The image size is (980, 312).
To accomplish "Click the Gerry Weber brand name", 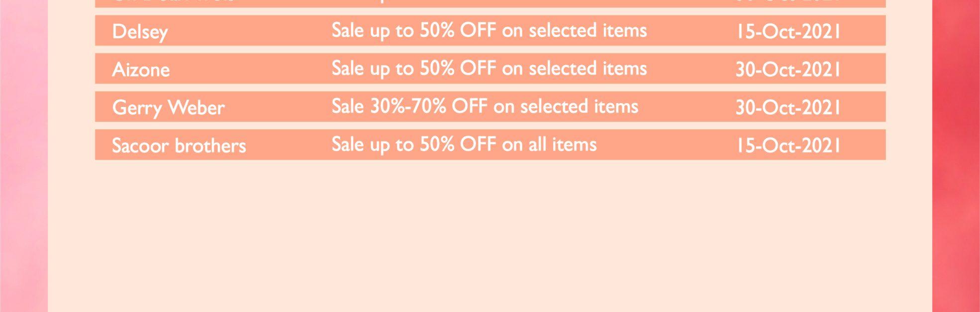I will tap(168, 107).
